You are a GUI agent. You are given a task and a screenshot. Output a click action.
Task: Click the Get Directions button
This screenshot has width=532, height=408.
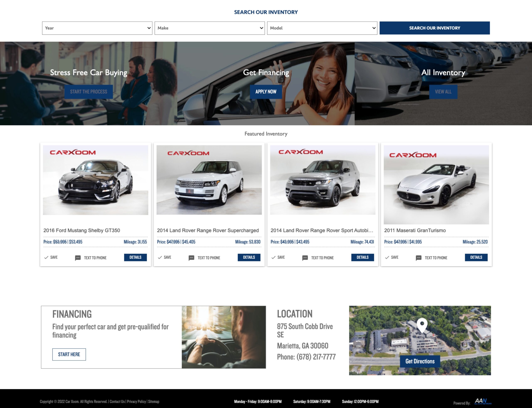[420, 361]
